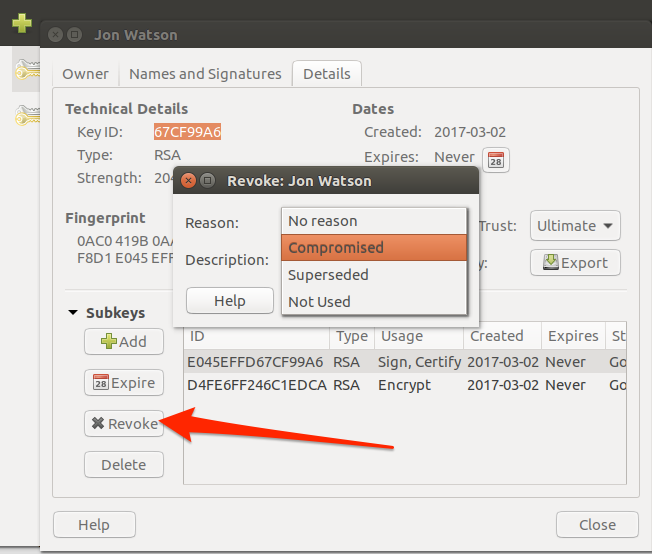This screenshot has height=554, width=652.
Task: Click Help at the bottom of the properties window
Action: [94, 525]
